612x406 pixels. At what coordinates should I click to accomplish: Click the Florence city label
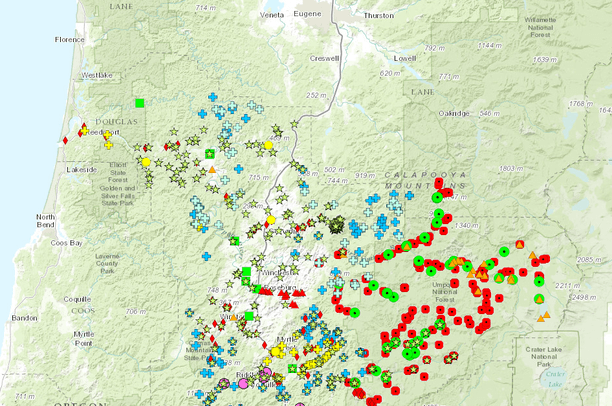click(x=71, y=41)
